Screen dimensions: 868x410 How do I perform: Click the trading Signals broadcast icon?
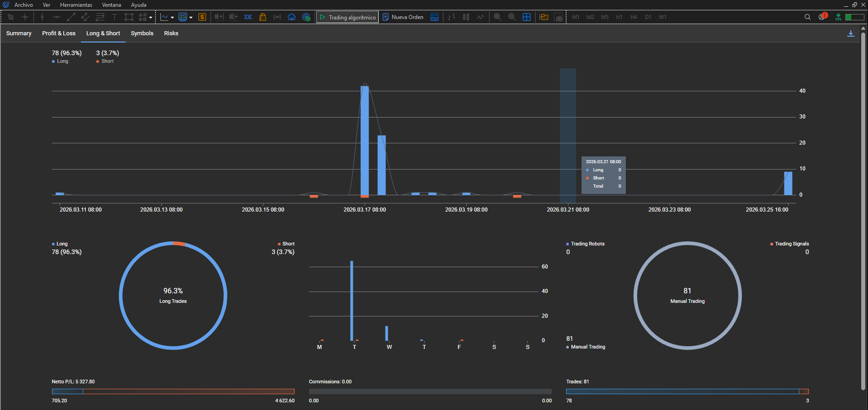click(x=277, y=17)
